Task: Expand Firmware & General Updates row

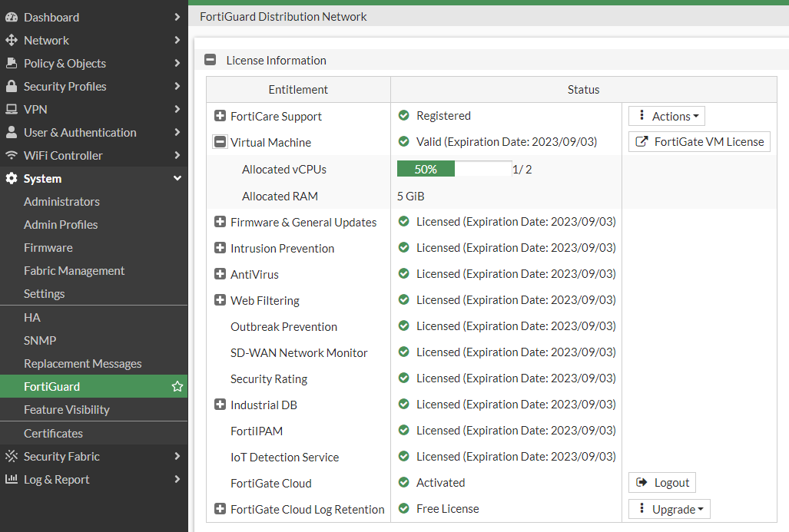Action: click(220, 222)
